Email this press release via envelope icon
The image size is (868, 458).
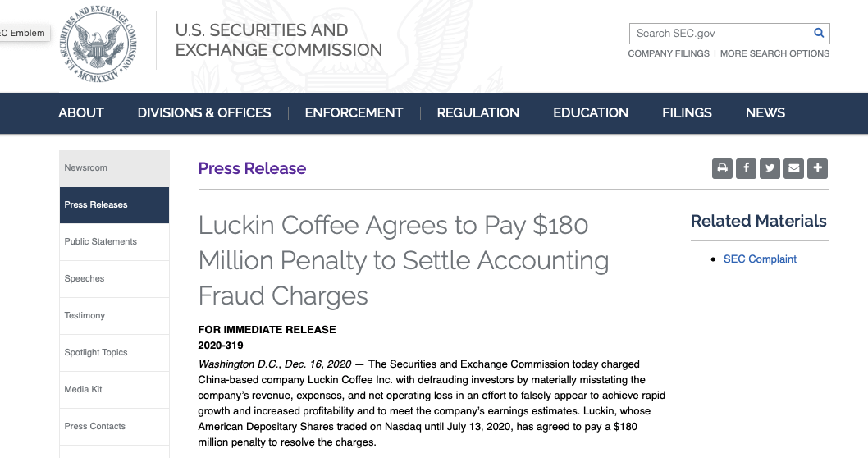(x=793, y=168)
